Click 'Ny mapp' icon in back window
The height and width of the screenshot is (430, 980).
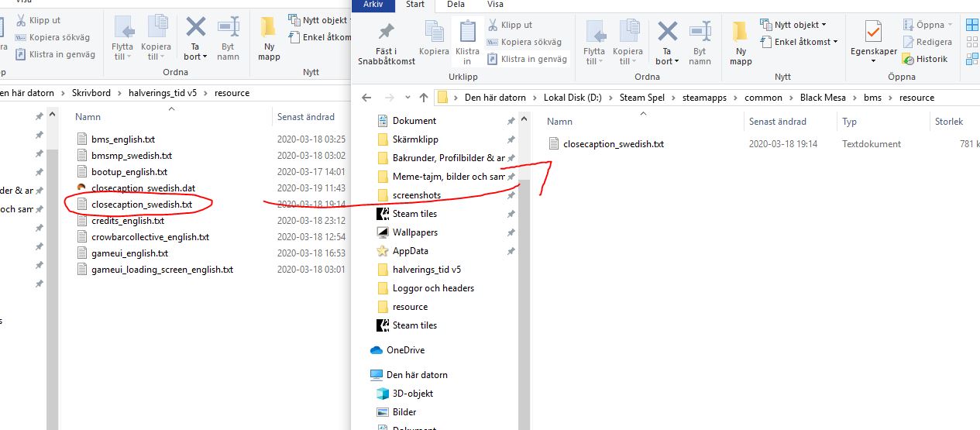click(x=268, y=27)
